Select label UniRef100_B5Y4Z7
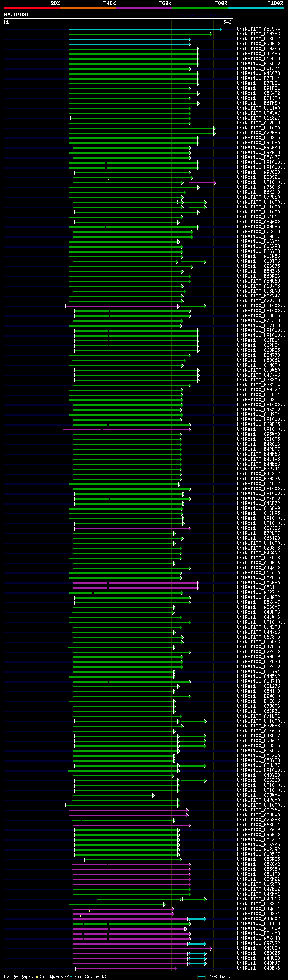288x980 pixels. tap(258, 158)
